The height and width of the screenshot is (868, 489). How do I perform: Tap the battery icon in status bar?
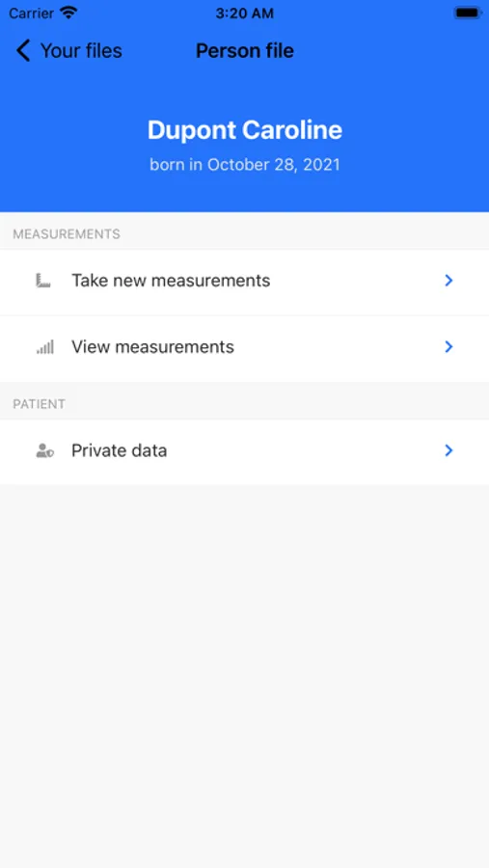(x=468, y=13)
